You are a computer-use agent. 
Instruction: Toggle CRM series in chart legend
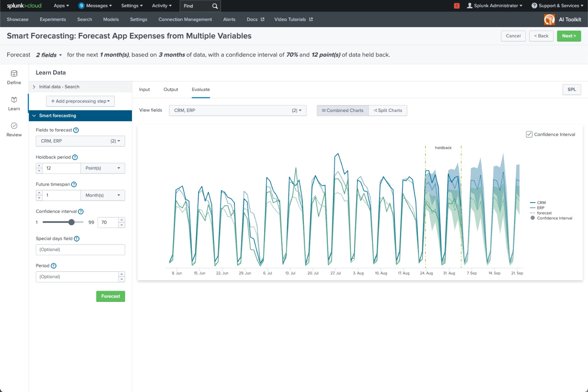coord(538,203)
